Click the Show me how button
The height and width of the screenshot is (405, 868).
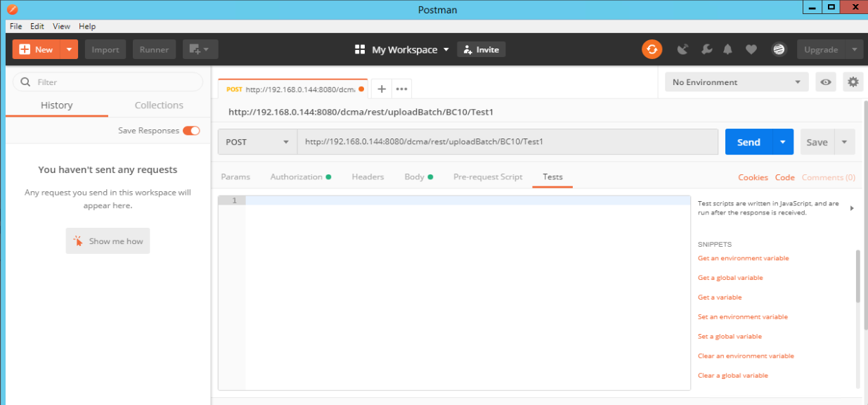click(108, 241)
